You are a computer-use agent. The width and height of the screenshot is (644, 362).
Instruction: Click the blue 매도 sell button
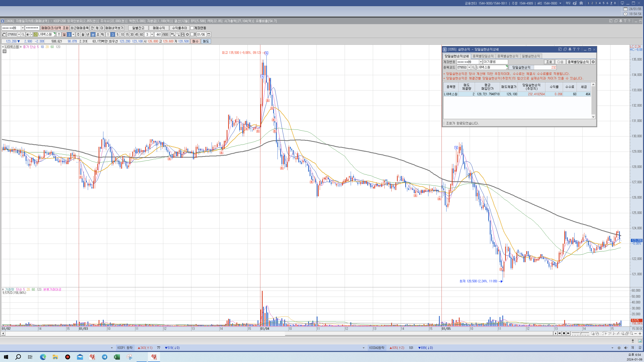206,41
